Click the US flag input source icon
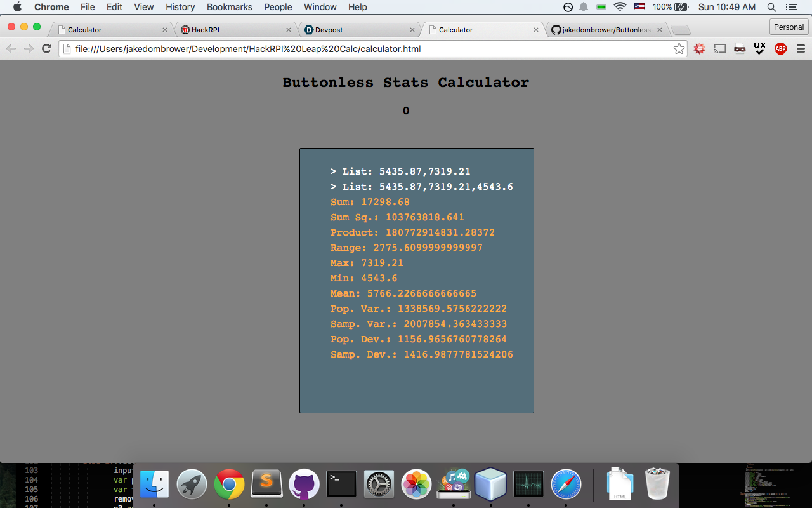 [x=639, y=7]
